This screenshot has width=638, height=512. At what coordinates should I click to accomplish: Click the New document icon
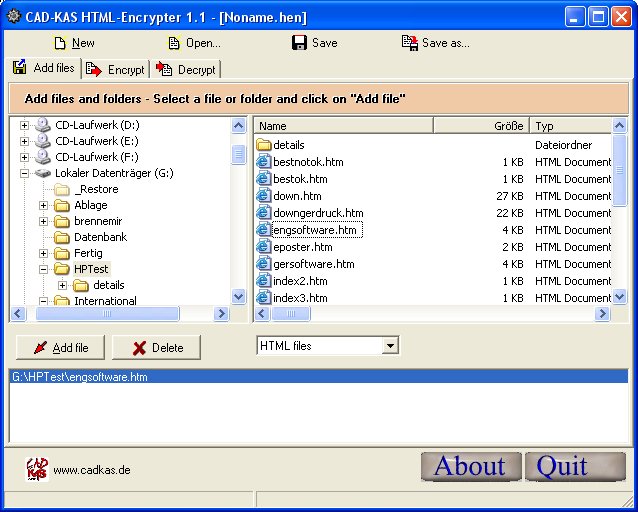point(60,43)
